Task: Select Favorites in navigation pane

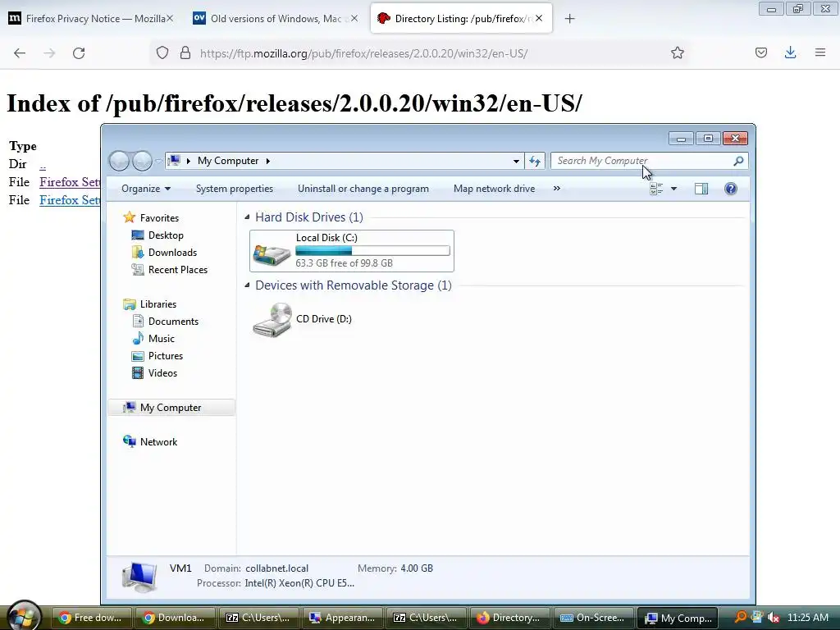Action: (x=159, y=218)
